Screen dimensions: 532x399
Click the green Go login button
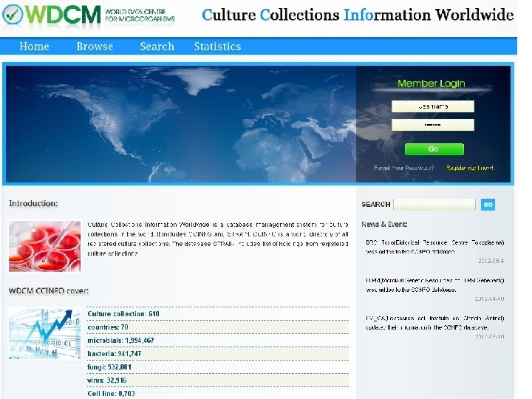434,149
